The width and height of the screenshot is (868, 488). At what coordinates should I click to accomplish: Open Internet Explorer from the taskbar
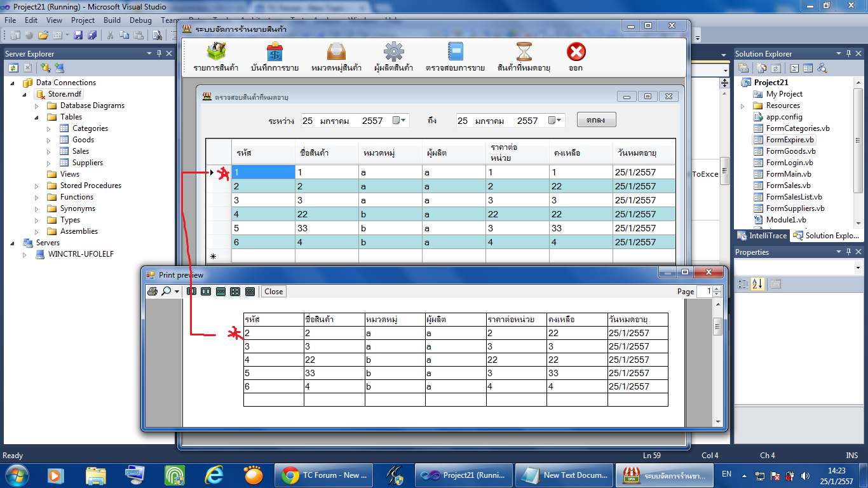(x=214, y=475)
